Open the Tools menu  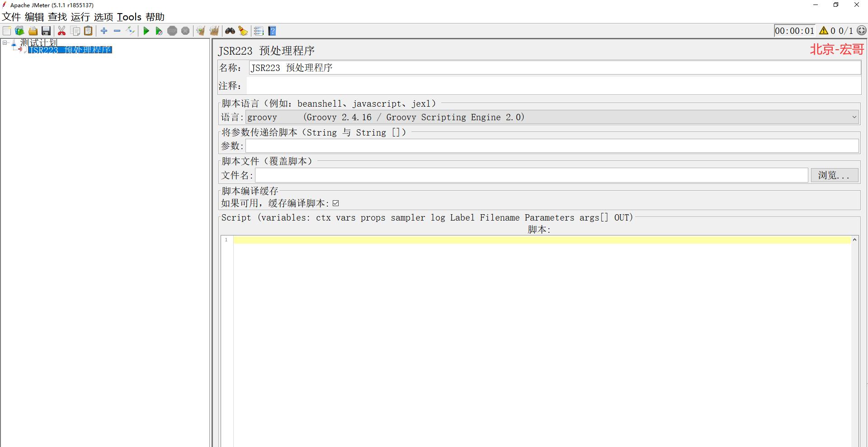[129, 17]
